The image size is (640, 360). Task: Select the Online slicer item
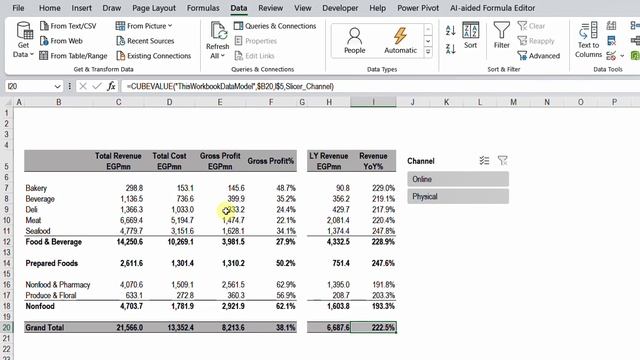[x=458, y=179]
